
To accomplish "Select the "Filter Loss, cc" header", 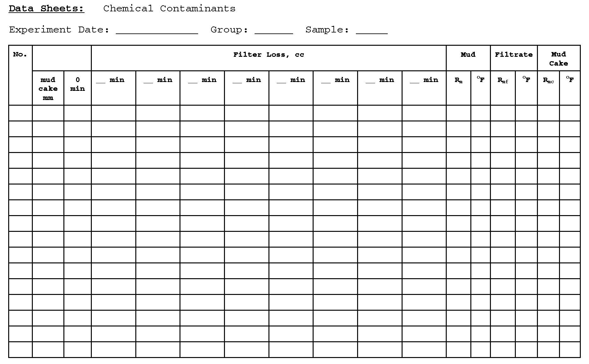I will tap(268, 55).
